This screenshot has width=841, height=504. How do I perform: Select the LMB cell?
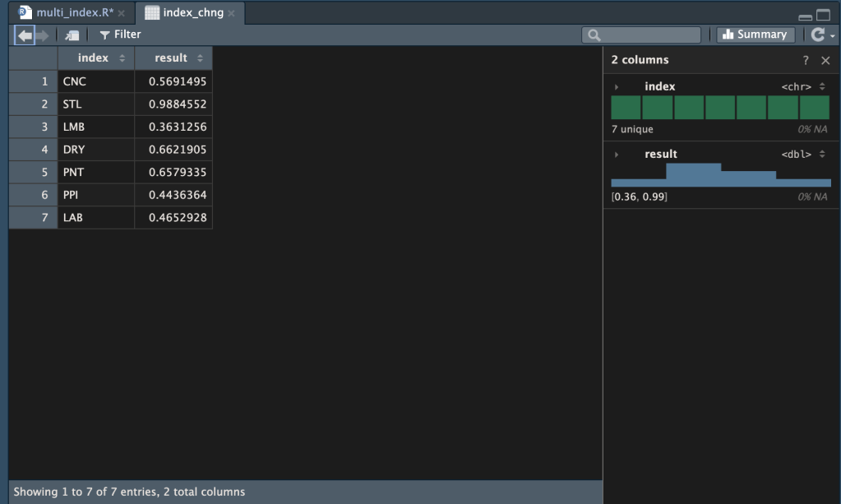pos(95,127)
